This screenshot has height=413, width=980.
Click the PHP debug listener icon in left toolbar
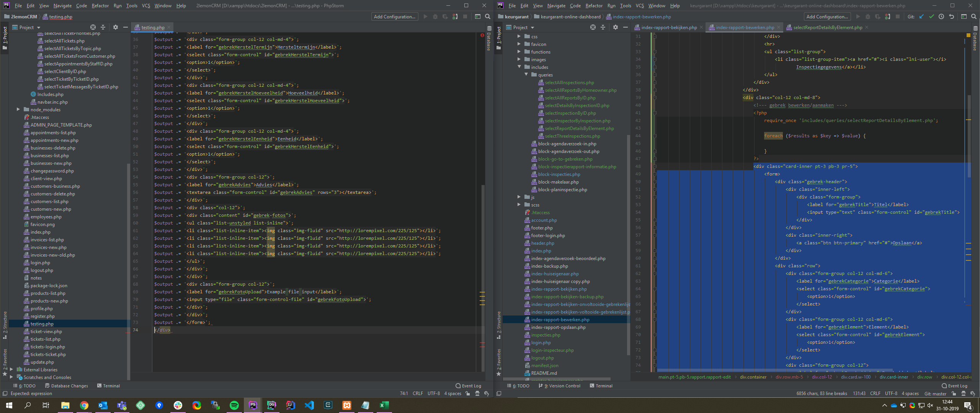tap(455, 16)
